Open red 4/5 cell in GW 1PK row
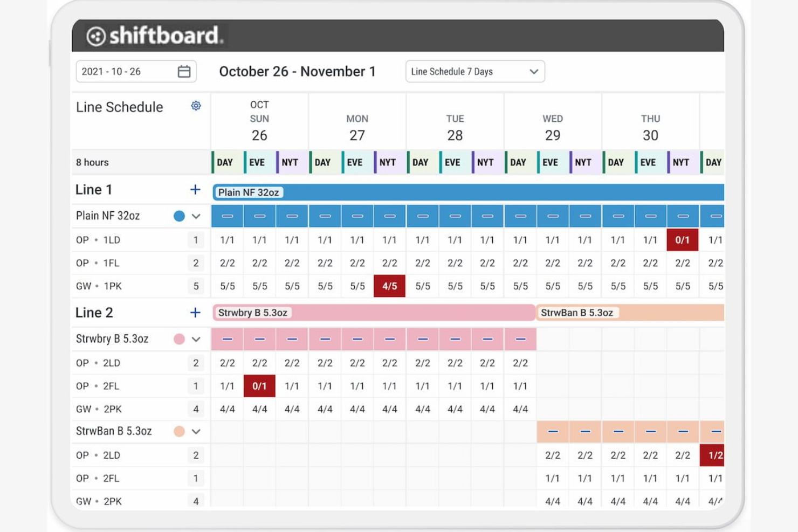798x532 pixels. tap(389, 286)
